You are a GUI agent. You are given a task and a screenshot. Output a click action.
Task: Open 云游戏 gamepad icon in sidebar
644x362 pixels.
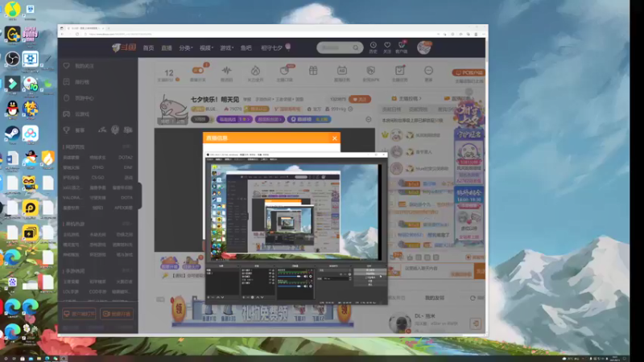pos(67,113)
